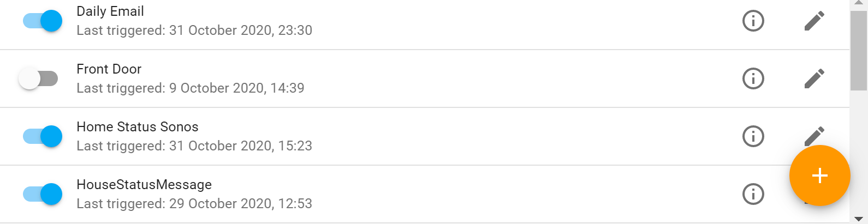Edit the Daily Email automation with pencil
The image size is (868, 224).
click(814, 21)
